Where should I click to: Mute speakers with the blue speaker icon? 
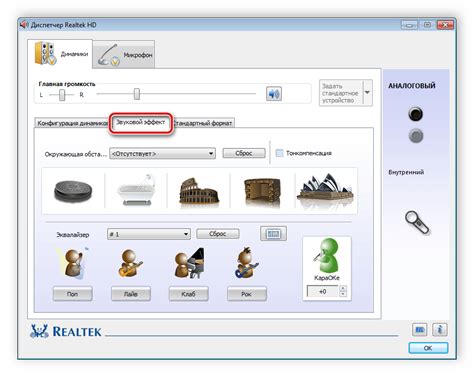click(x=274, y=94)
